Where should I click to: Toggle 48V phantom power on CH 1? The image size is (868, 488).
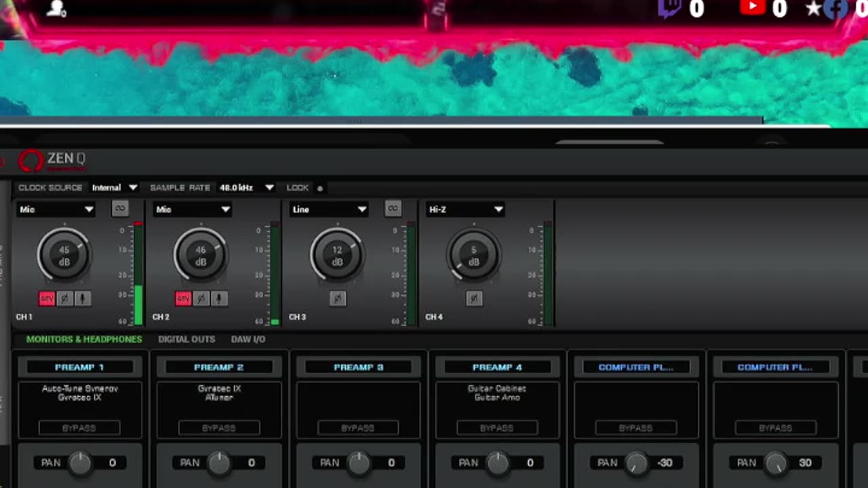coord(47,298)
